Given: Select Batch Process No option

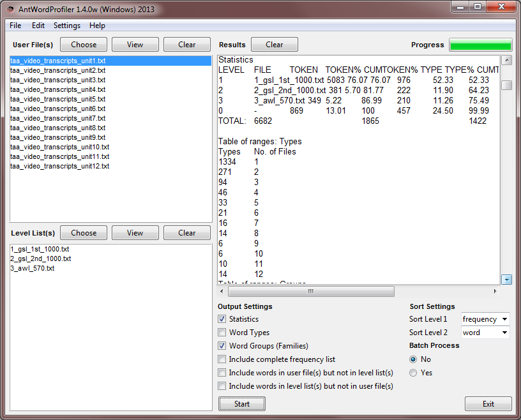Looking at the screenshot, I should (413, 359).
